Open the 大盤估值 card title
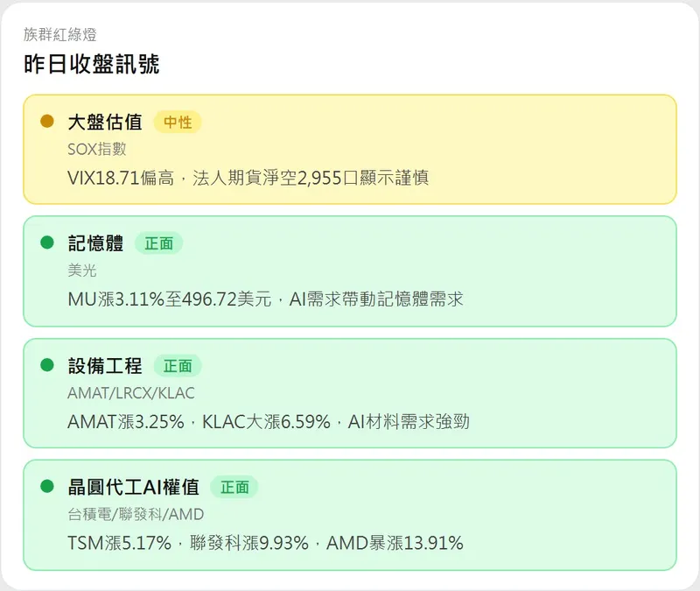This screenshot has height=591, width=700. 105,122
